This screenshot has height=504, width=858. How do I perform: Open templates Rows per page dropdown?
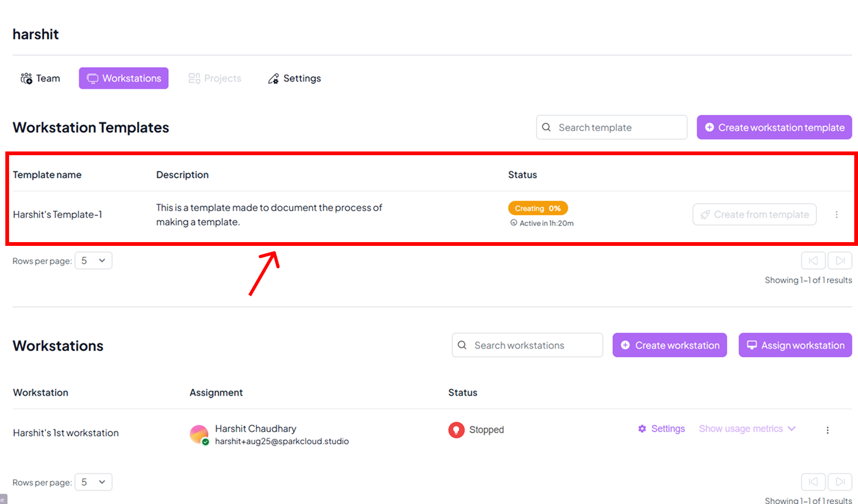coord(93,261)
